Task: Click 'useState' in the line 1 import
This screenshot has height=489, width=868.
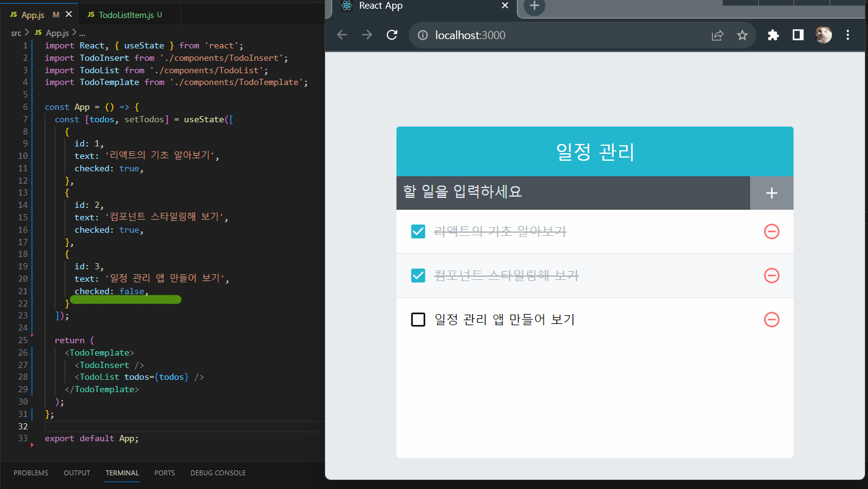Action: (x=145, y=45)
